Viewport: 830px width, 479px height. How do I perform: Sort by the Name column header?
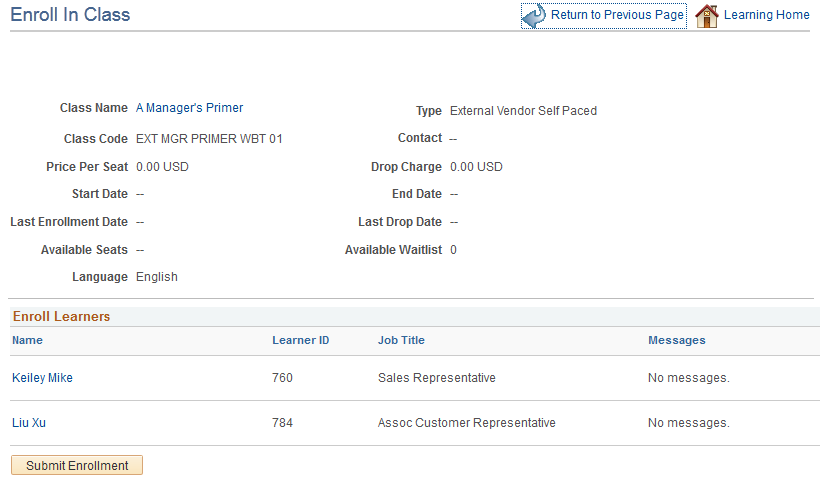[x=28, y=340]
